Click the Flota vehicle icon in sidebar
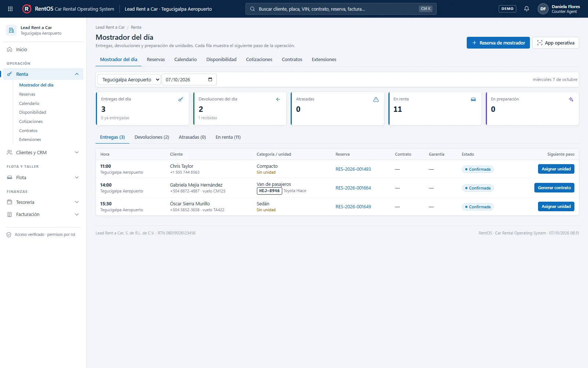Image resolution: width=588 pixels, height=368 pixels. (x=10, y=177)
